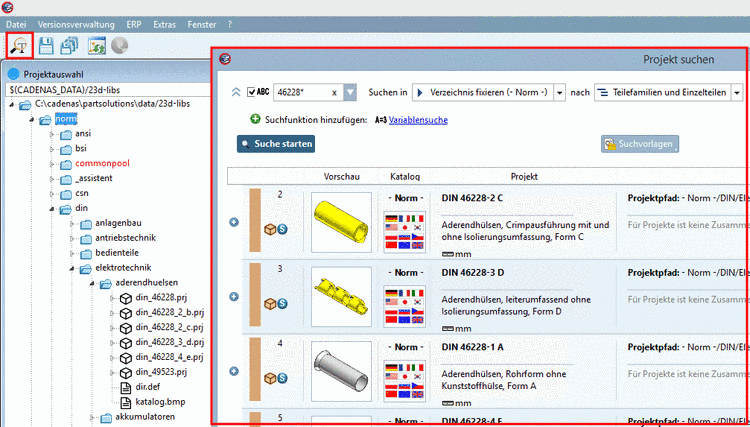The image size is (750, 427).
Task: Click the Projektauswahl blue globe icon
Action: click(x=14, y=74)
